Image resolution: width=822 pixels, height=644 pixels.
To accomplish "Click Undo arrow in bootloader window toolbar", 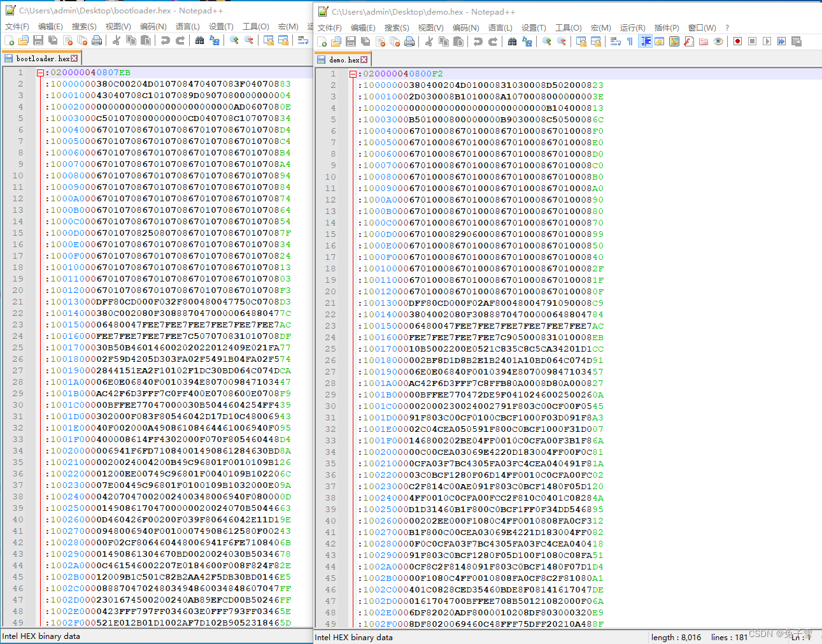I will (x=166, y=40).
